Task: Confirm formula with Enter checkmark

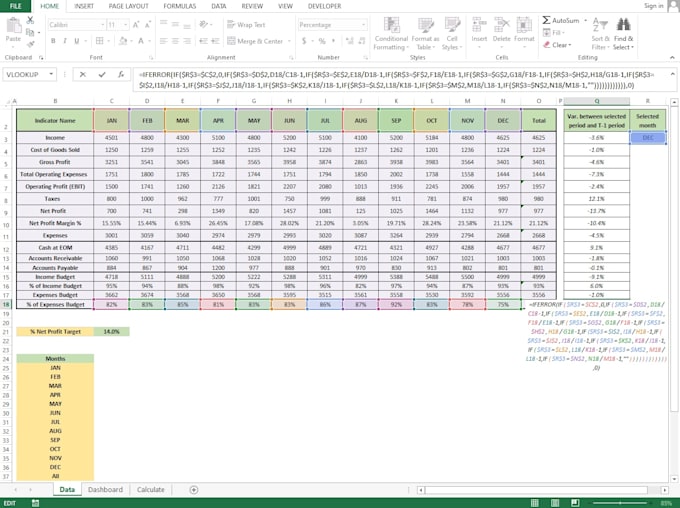Action: pos(102,75)
